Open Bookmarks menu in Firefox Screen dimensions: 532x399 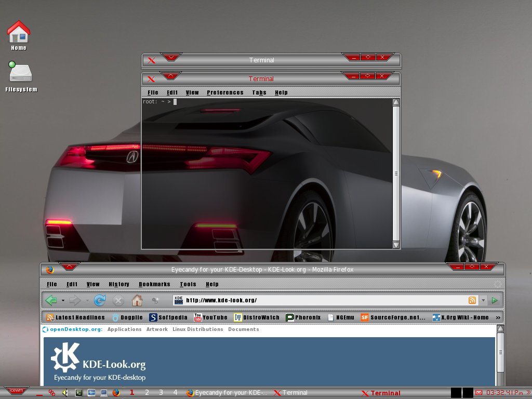click(x=154, y=284)
